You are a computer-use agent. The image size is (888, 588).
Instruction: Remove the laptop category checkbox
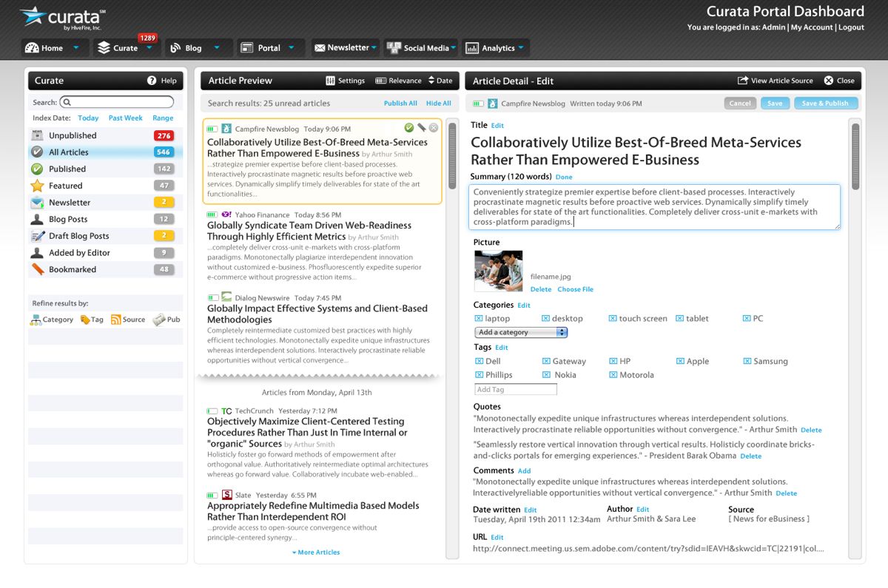[x=478, y=319]
